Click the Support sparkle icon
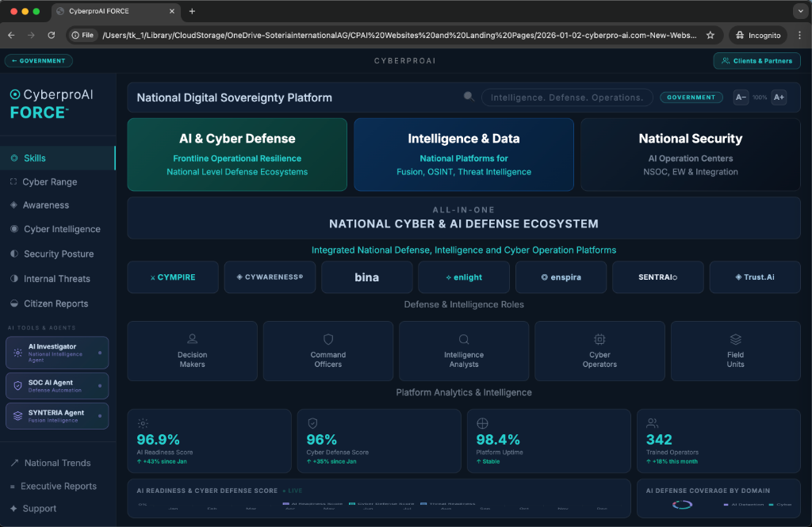The image size is (812, 527). (x=13, y=508)
